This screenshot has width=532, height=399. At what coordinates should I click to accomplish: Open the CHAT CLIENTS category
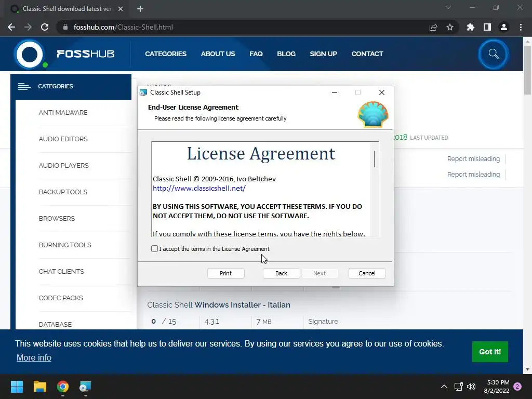pos(61,271)
